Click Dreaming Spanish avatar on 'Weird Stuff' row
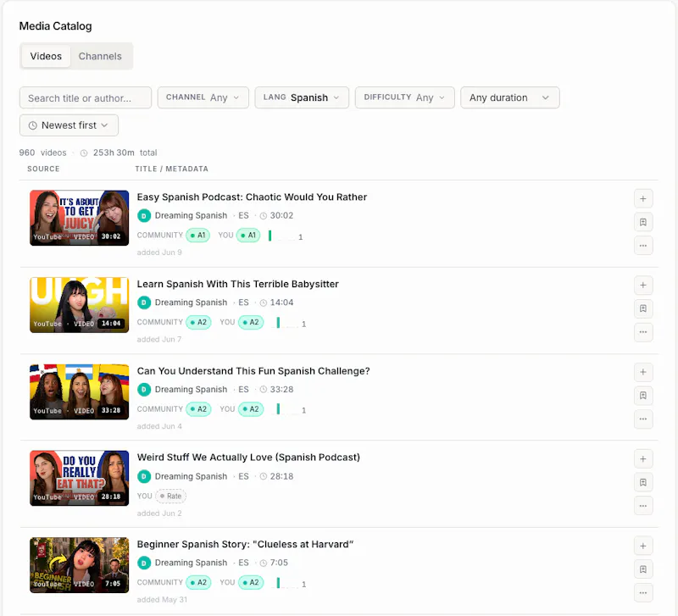678x616 pixels. coord(144,476)
